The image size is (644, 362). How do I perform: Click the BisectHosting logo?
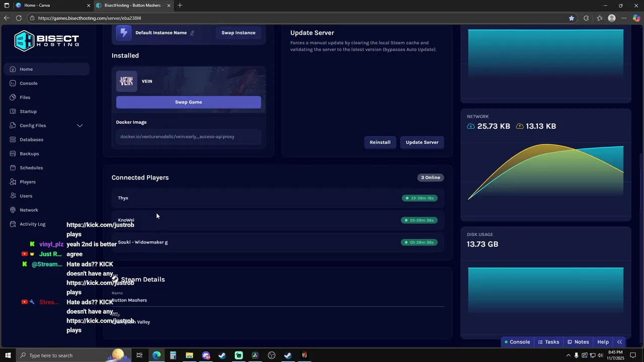pos(46,41)
